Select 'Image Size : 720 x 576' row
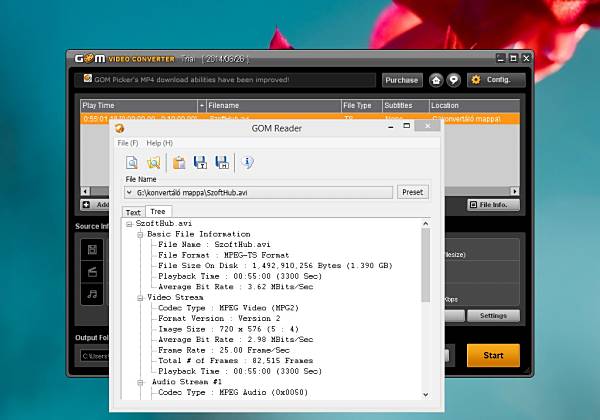Screen dimensions: 600x420 [x=228, y=329]
